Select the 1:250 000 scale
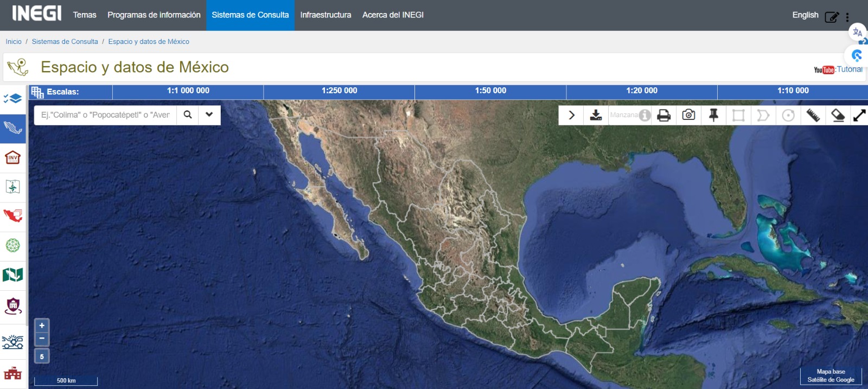 click(339, 91)
